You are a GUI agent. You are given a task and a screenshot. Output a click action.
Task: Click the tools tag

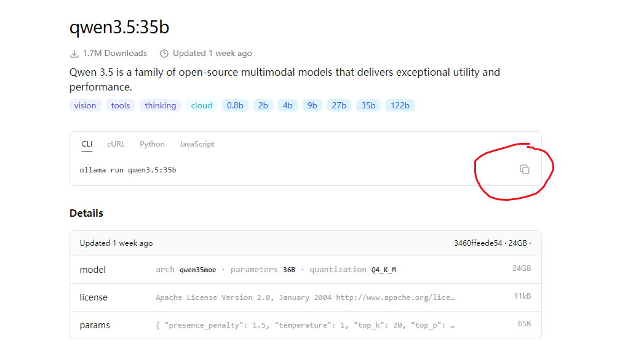click(121, 105)
